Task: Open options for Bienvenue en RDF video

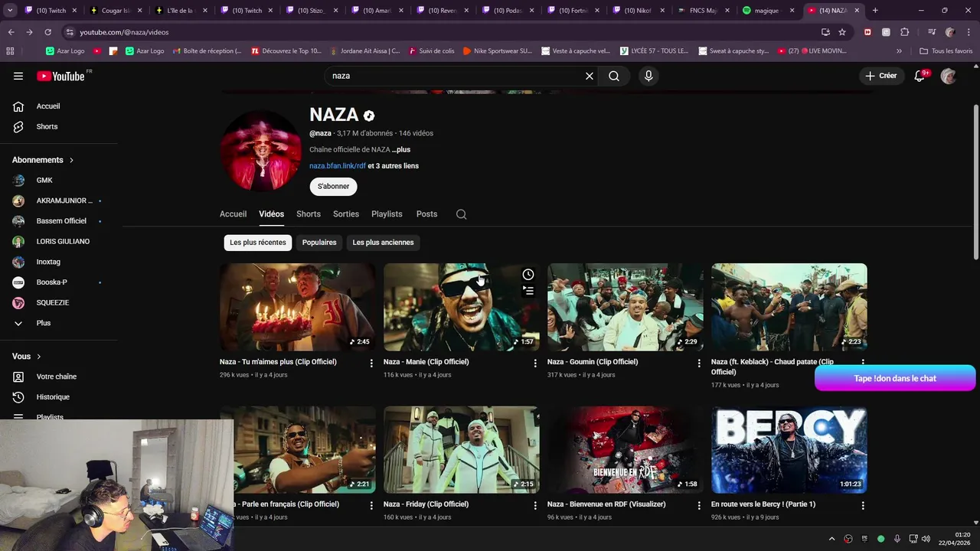Action: 699,506
